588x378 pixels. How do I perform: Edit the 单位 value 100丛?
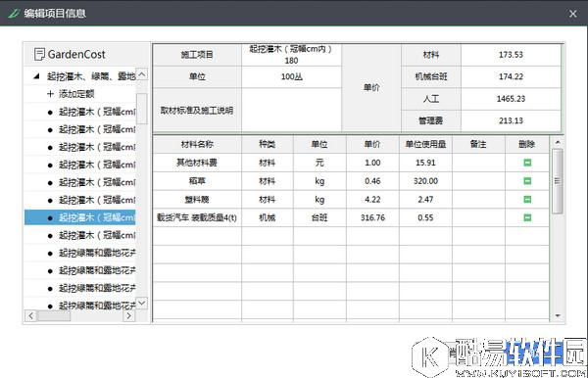[291, 76]
